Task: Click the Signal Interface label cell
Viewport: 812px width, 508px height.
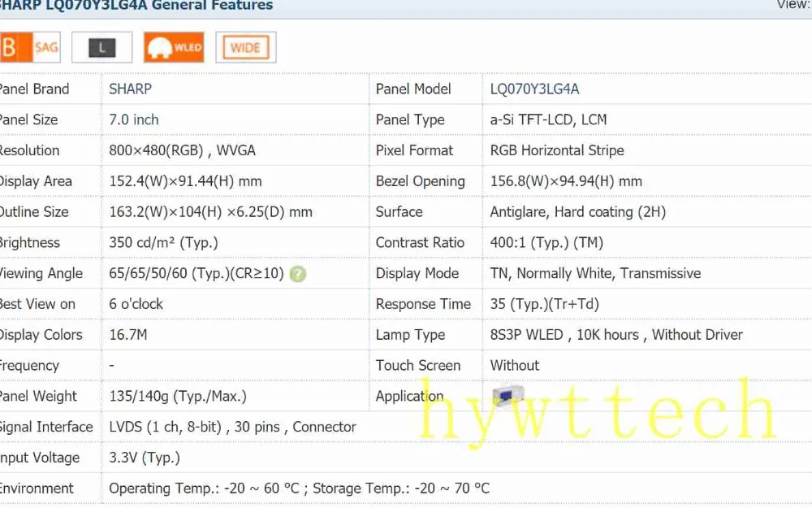Action: pos(46,428)
